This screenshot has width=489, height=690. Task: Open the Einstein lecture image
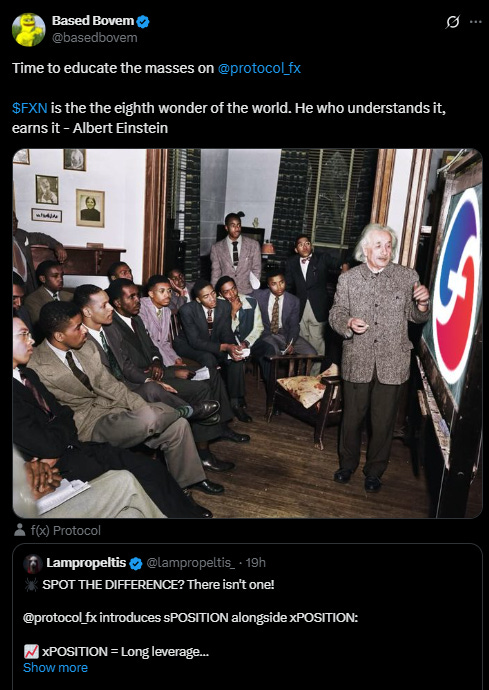tap(247, 333)
